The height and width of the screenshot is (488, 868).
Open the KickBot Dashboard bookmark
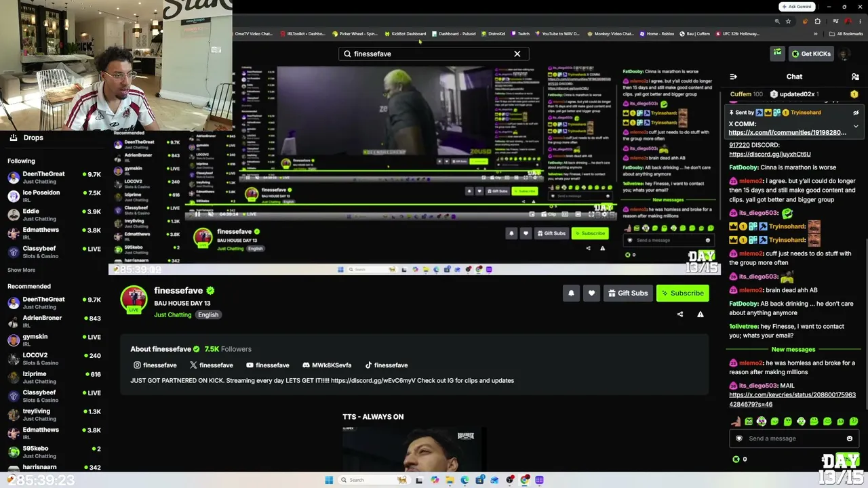[x=405, y=33]
